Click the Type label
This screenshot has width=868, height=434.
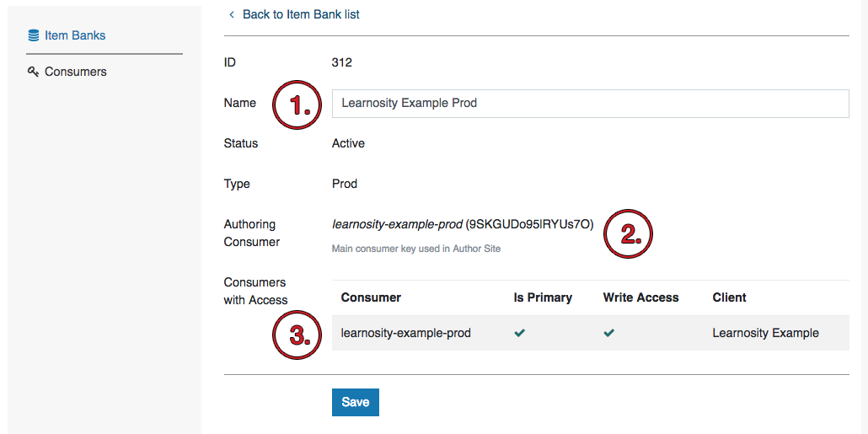(x=237, y=184)
